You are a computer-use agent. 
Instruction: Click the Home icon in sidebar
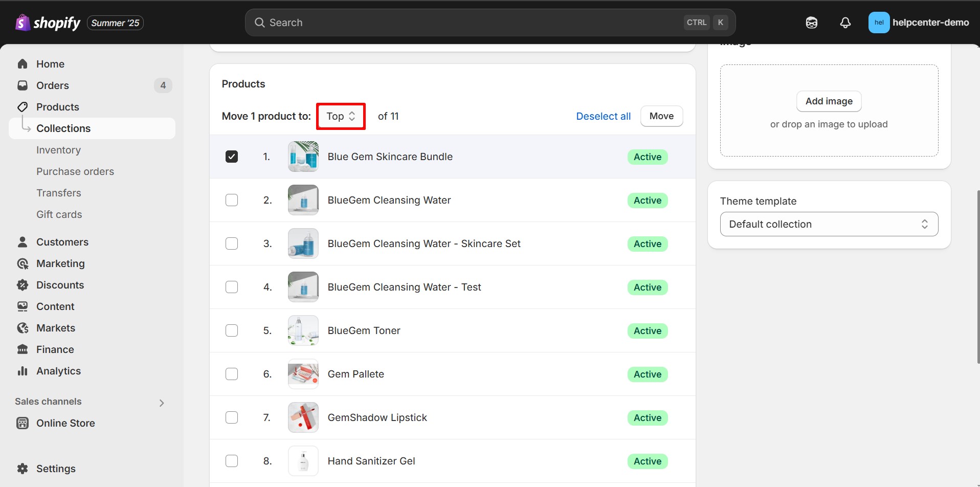23,64
